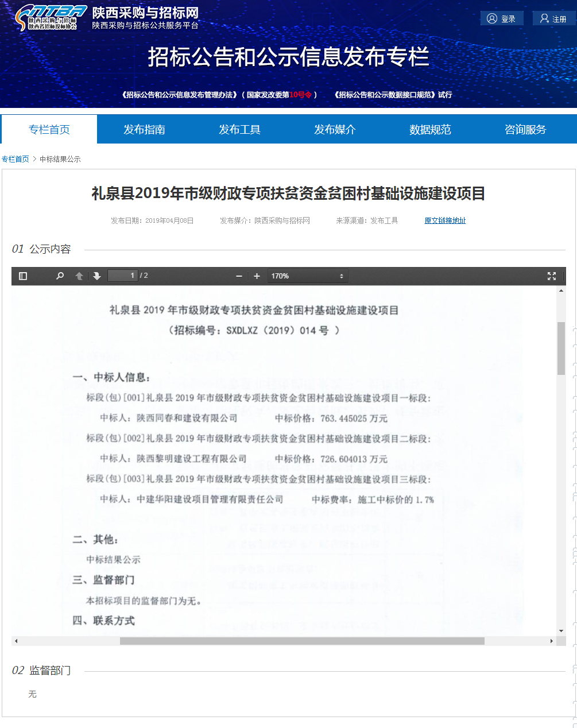Click the 陕西采购与招标网 site logo
577x728 pixels.
tap(107, 18)
